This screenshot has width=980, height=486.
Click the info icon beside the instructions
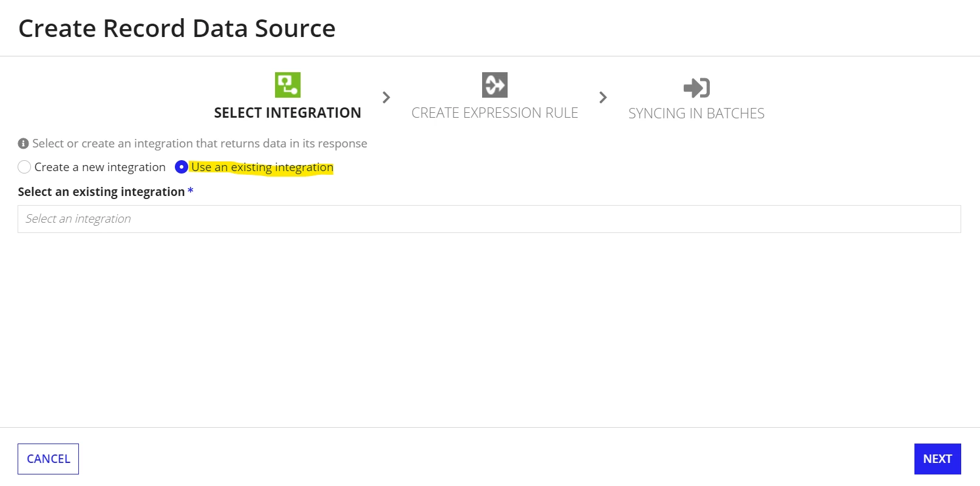[23, 144]
